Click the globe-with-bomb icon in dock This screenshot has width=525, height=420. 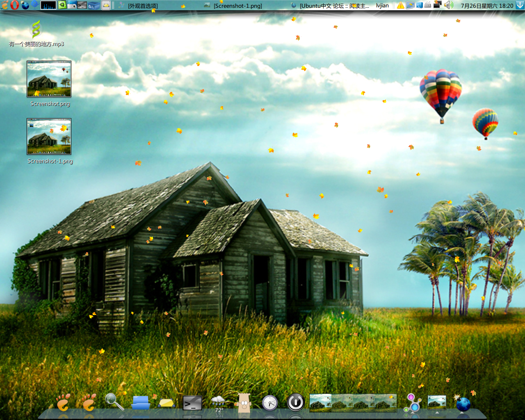[463, 403]
